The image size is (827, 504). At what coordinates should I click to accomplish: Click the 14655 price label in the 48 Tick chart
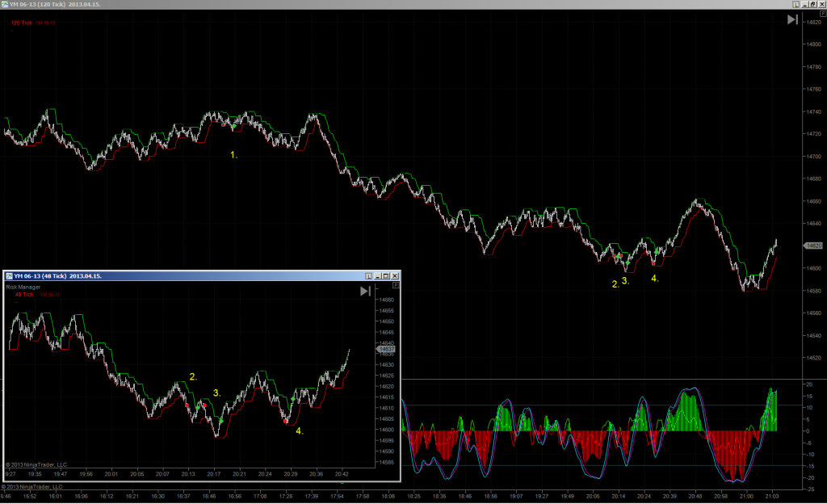pyautogui.click(x=386, y=310)
